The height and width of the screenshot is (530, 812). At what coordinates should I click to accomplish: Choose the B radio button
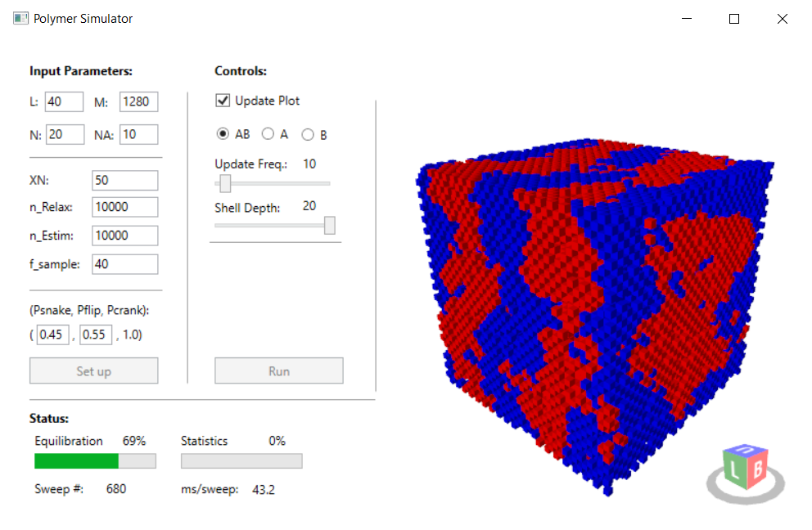(308, 134)
